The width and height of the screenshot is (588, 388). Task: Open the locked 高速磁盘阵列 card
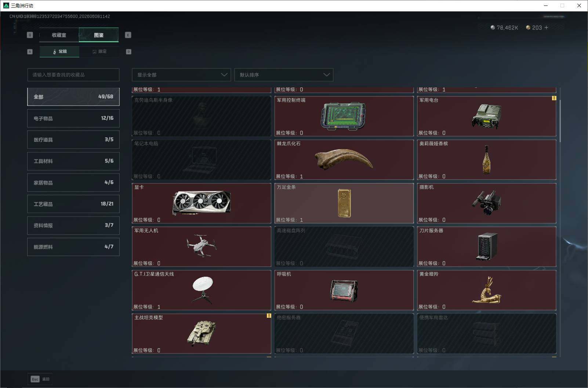[344, 247]
